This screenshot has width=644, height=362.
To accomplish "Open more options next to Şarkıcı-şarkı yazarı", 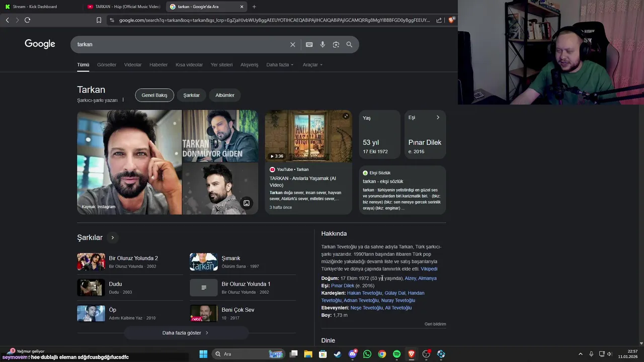I will point(123,100).
